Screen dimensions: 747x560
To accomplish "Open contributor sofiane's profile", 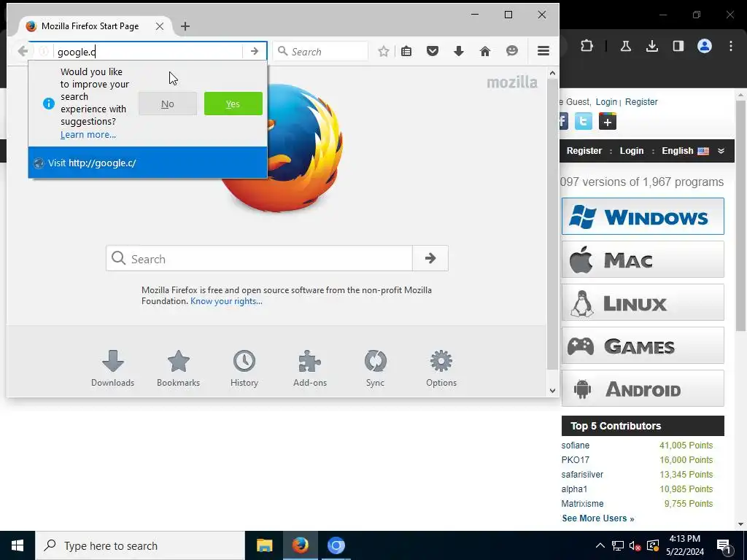I will (575, 446).
